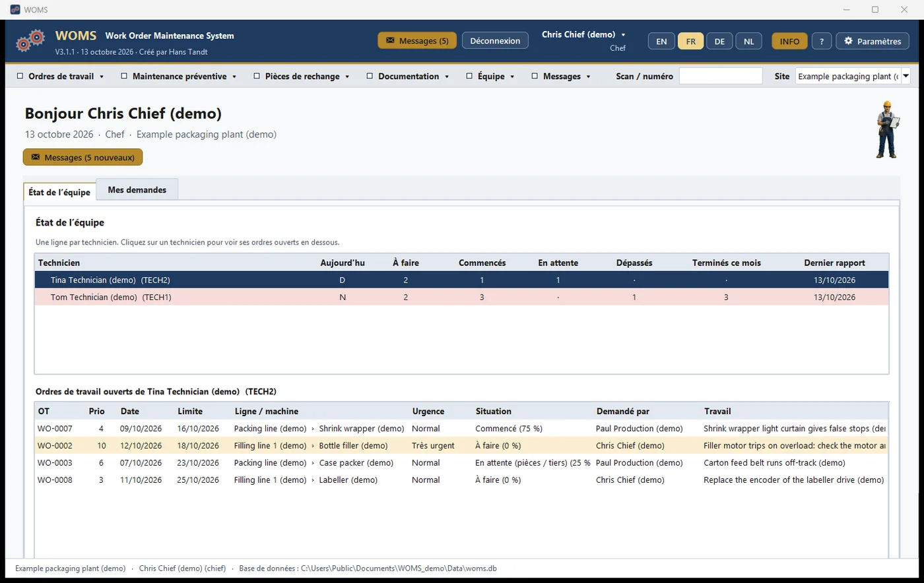Open the Paramètres gear settings
924x583 pixels.
873,41
